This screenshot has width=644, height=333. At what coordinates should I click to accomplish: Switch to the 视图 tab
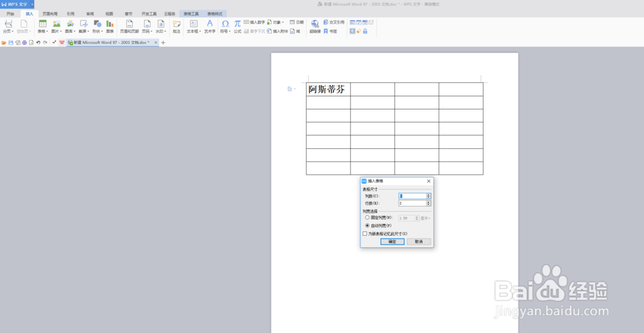[109, 14]
